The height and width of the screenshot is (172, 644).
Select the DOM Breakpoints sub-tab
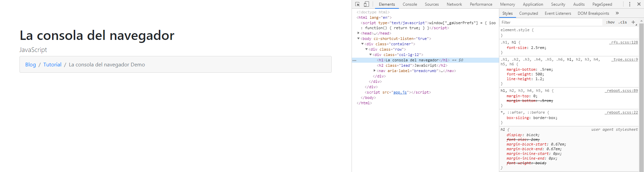click(x=593, y=13)
